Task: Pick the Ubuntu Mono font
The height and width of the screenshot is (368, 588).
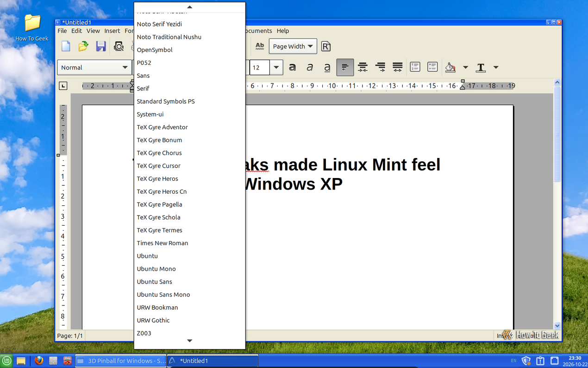Action: 189,269
